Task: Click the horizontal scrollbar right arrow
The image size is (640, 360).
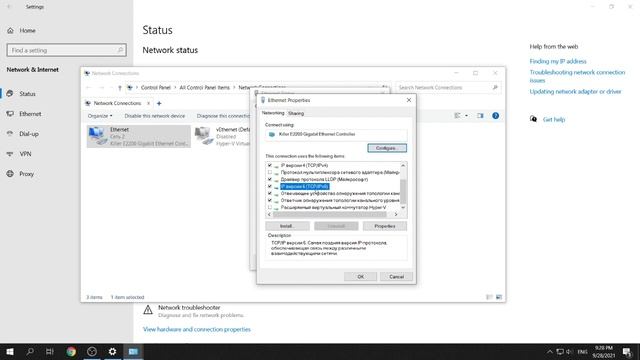Action: 396,214
